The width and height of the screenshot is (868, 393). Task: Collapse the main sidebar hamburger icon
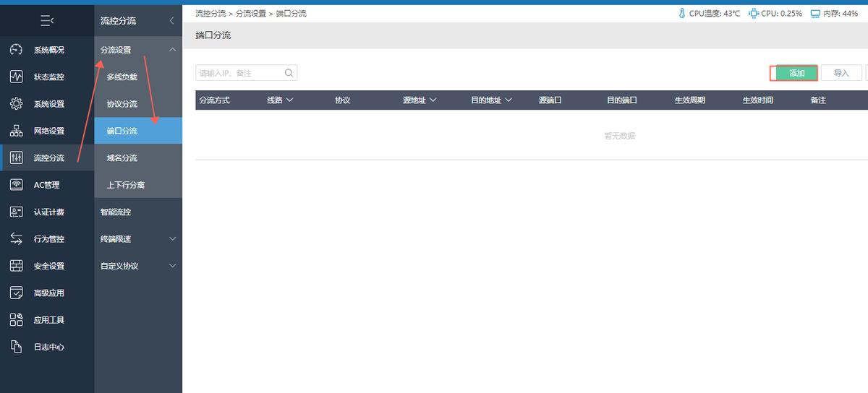pos(47,22)
